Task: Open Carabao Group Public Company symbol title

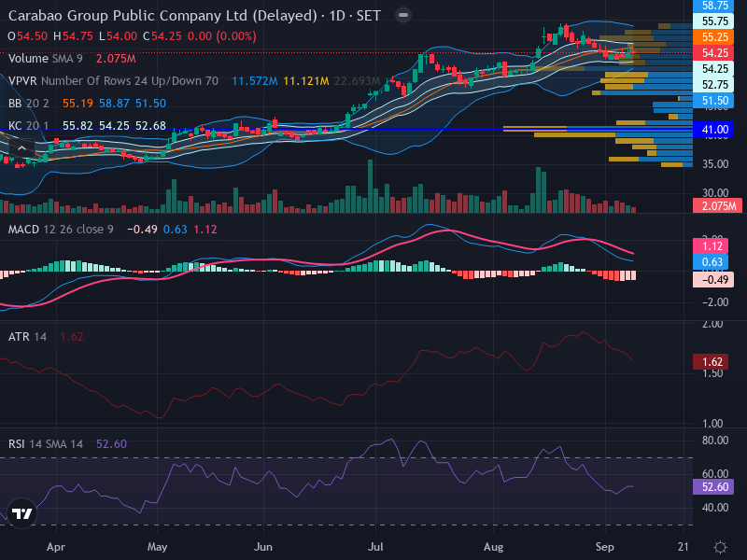Action: 162,16
